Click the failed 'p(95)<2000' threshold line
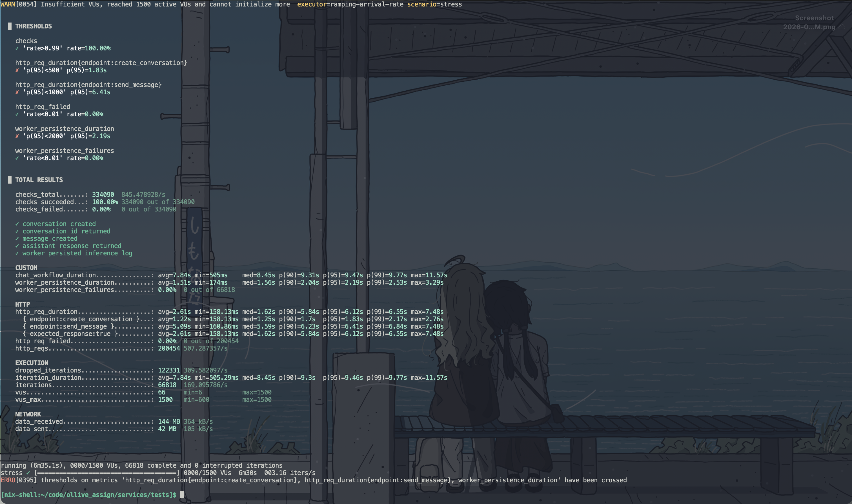 [x=63, y=136]
